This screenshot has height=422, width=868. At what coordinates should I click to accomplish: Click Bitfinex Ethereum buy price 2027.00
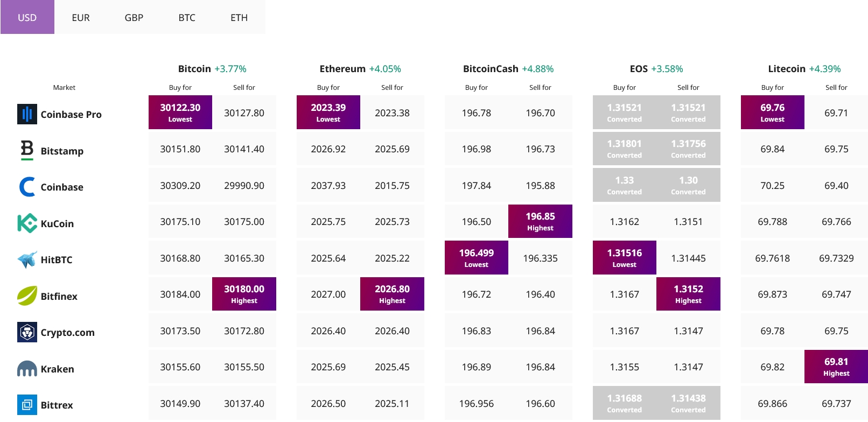328,294
